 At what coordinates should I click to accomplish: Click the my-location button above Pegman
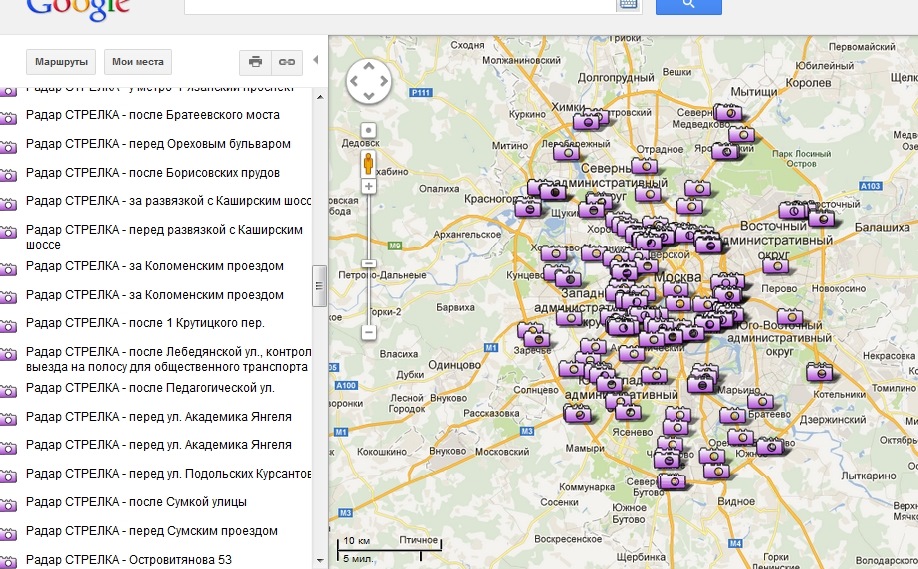368,131
